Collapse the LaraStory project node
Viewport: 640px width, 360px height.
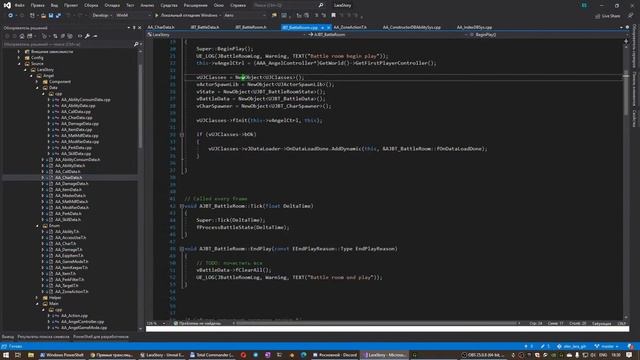pos(25,70)
